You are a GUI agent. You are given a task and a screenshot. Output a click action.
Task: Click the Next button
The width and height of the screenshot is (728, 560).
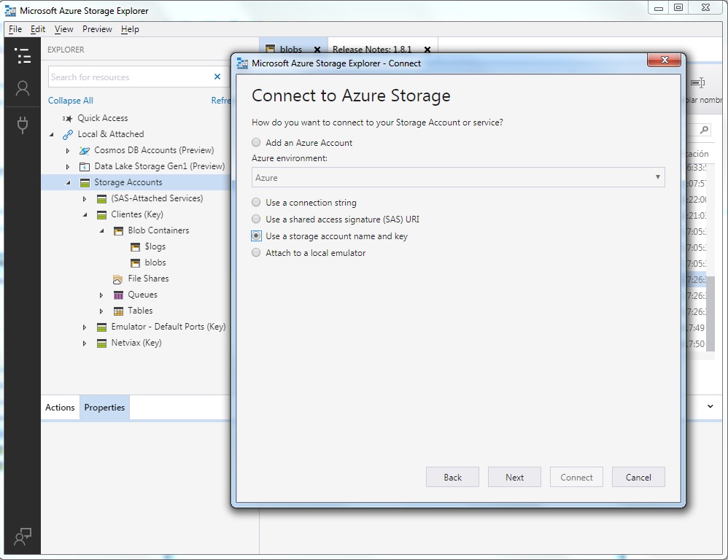[514, 477]
